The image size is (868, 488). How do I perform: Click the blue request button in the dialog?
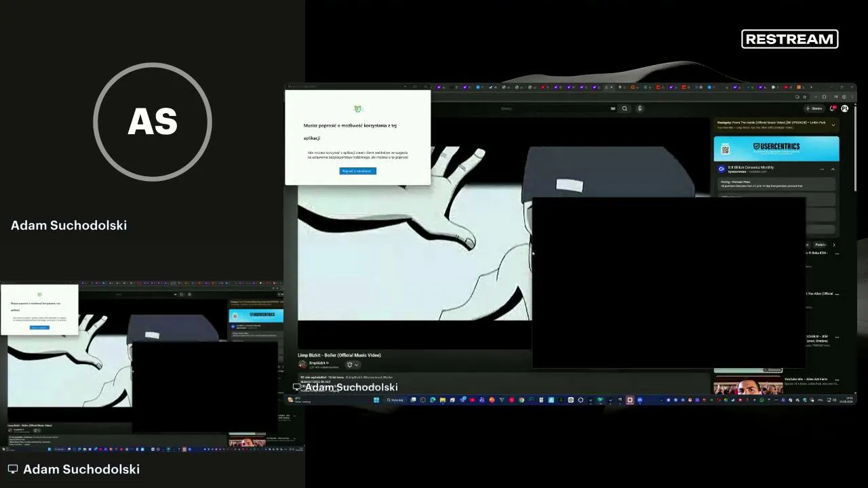[357, 171]
